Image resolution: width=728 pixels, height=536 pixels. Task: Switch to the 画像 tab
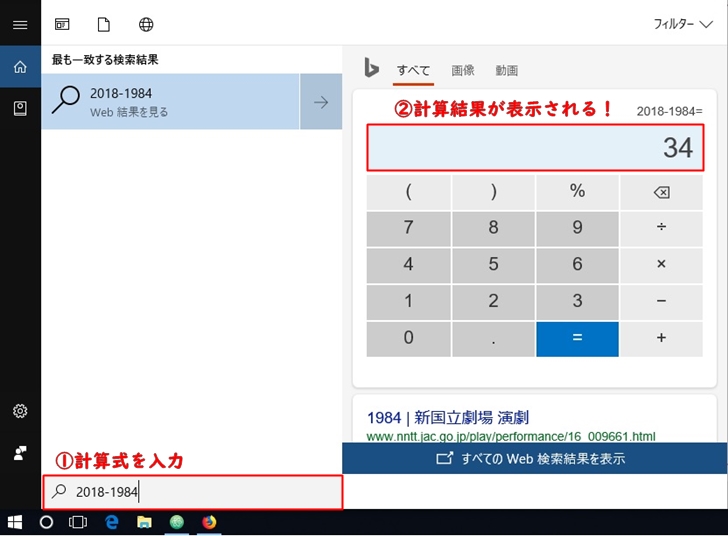click(462, 70)
